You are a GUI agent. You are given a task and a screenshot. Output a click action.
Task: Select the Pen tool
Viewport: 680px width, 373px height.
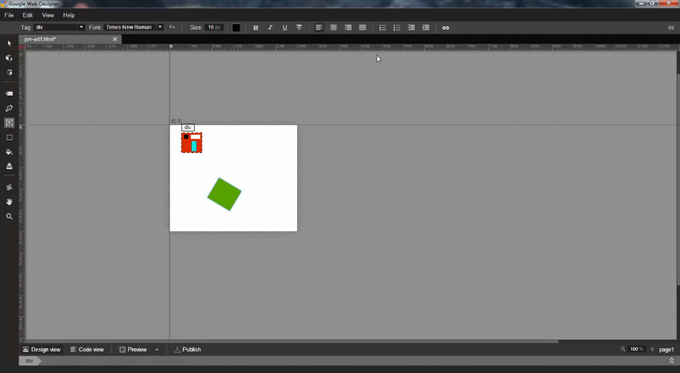pyautogui.click(x=10, y=108)
